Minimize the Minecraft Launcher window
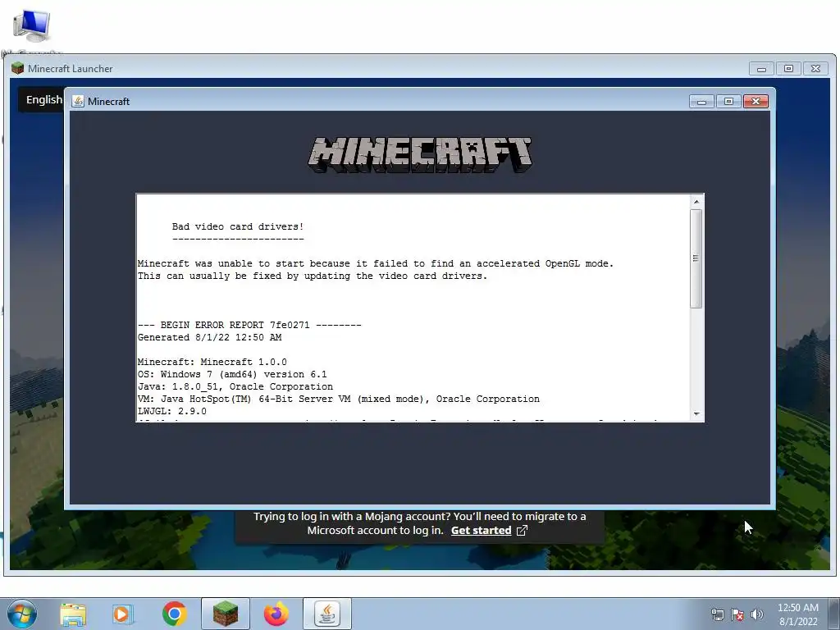This screenshot has height=630, width=840. click(x=761, y=69)
